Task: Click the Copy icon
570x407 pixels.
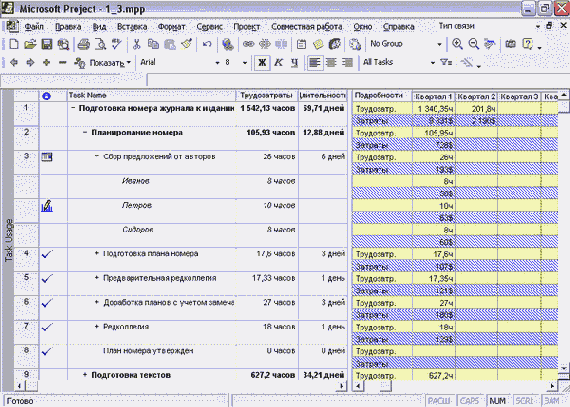Action: (153, 44)
